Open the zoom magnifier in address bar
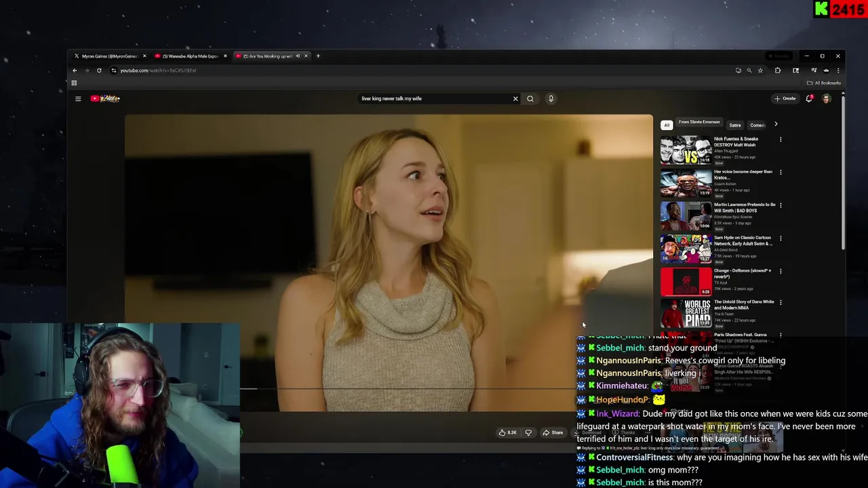 [749, 70]
